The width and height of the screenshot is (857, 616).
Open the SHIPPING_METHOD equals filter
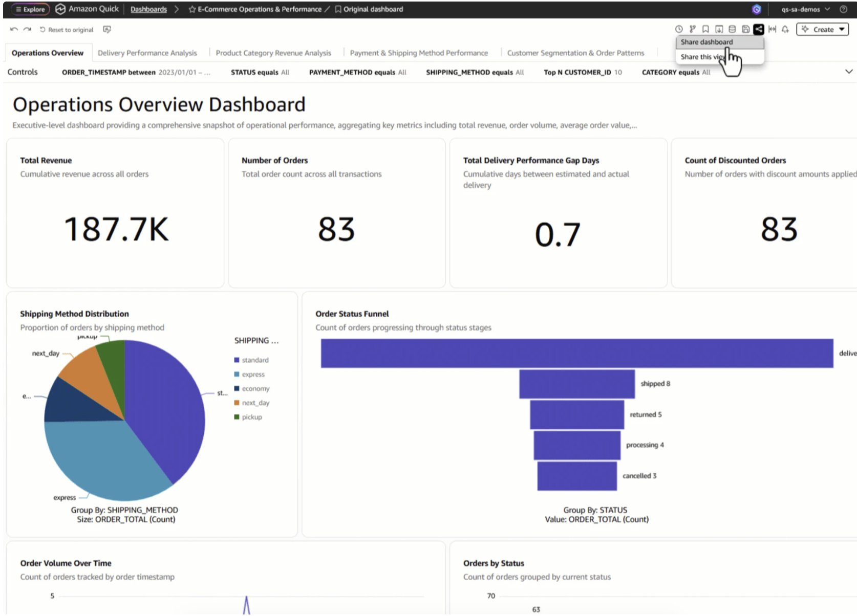pos(475,72)
